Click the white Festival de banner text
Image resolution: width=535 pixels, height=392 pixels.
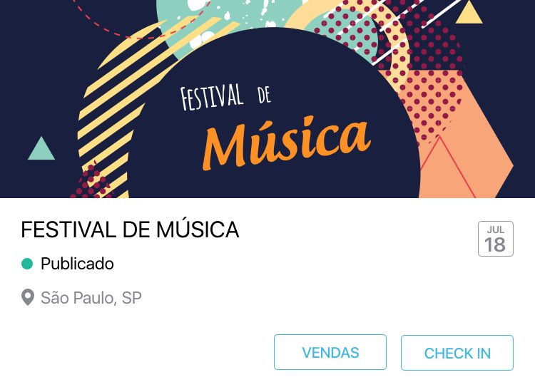pos(225,97)
